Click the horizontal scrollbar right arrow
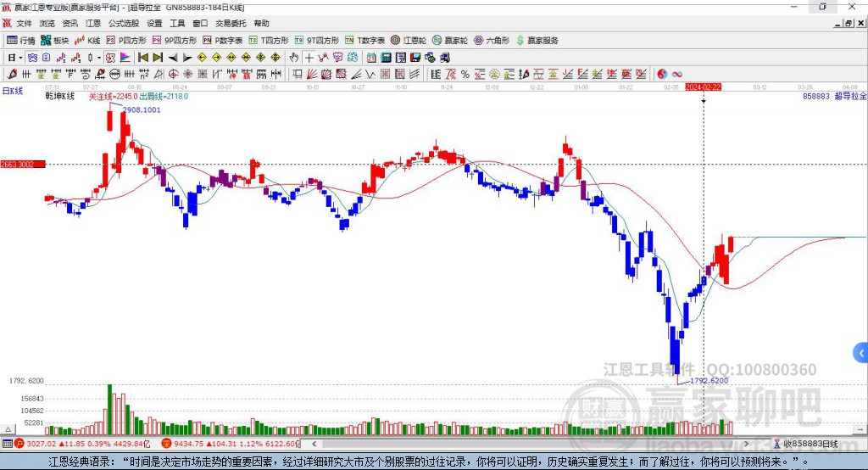 click(x=746, y=444)
